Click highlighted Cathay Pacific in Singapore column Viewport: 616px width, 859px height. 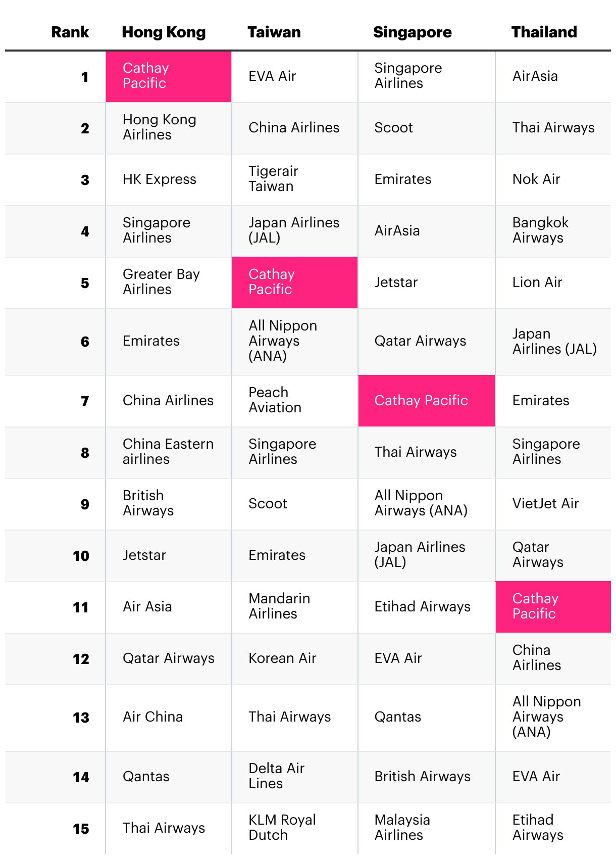(x=426, y=401)
